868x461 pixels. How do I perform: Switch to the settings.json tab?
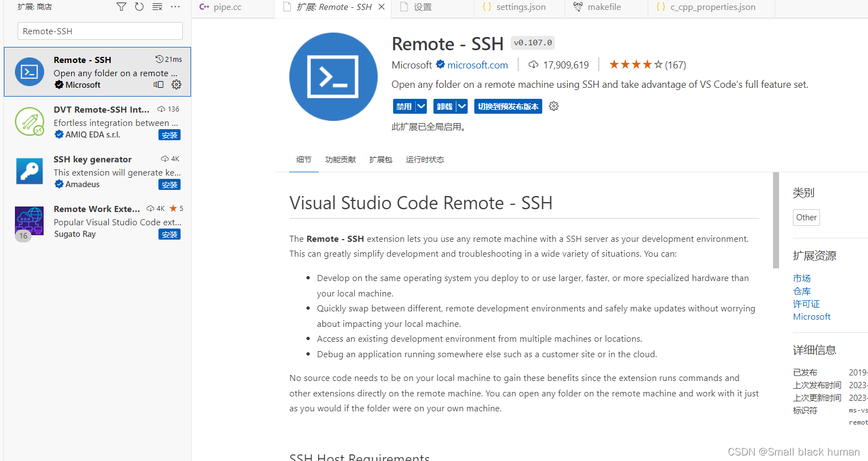tap(520, 7)
